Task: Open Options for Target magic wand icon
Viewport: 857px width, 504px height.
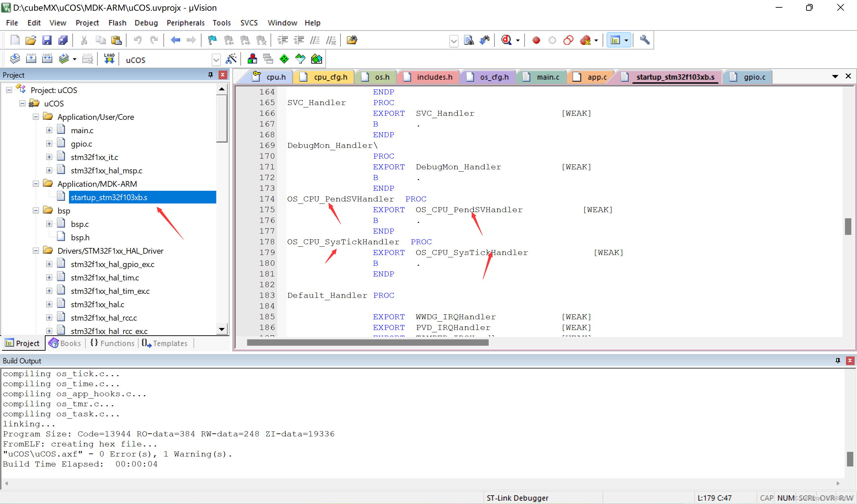Action: [x=231, y=59]
